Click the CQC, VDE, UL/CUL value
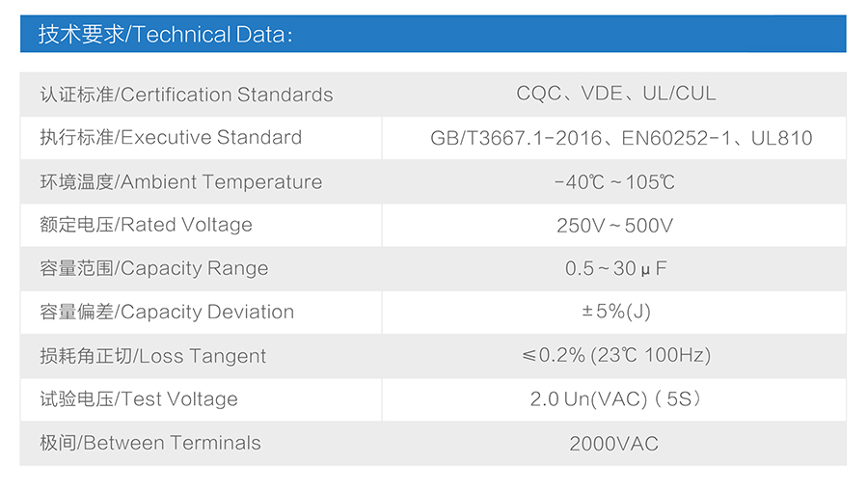 [615, 94]
